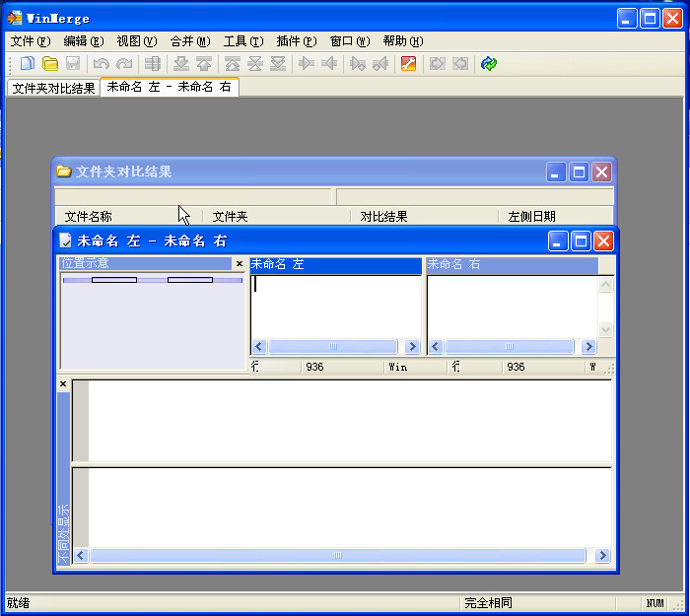This screenshot has height=616, width=690.
Task: Click the 完全相同 status bar text
Action: tap(489, 603)
